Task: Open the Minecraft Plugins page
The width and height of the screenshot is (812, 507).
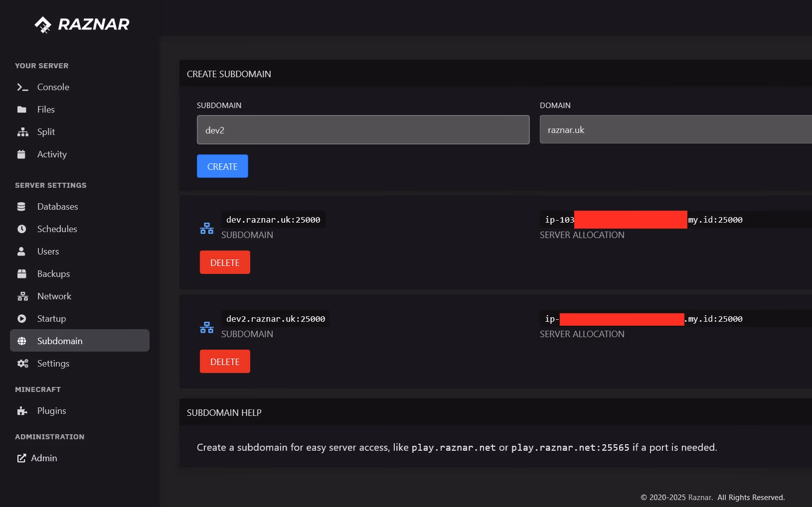Action: (80, 411)
